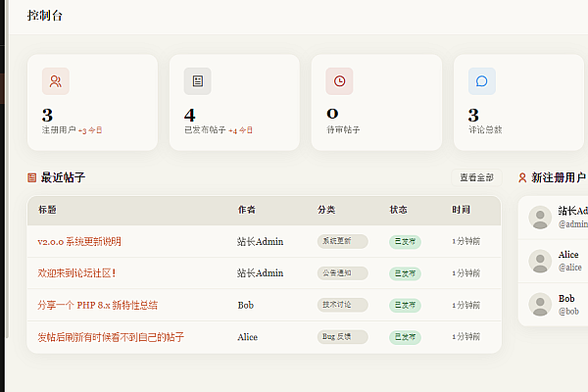Click the 技术讨论 category tag
Screen dimensions: 588x392
tap(342, 305)
